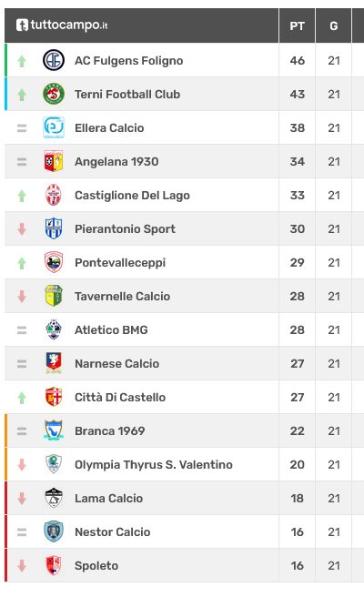Click the red down arrow beside Lama Calcio
The image size is (364, 597).
(x=22, y=499)
